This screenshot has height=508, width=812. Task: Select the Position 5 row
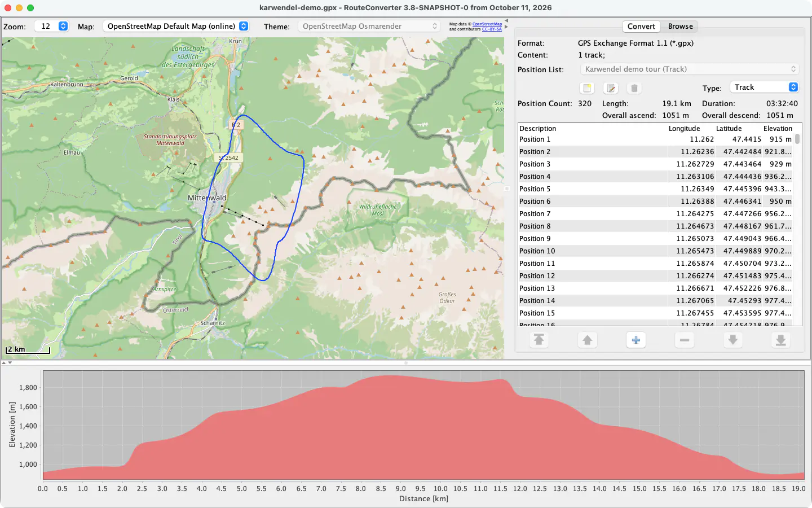click(656, 189)
